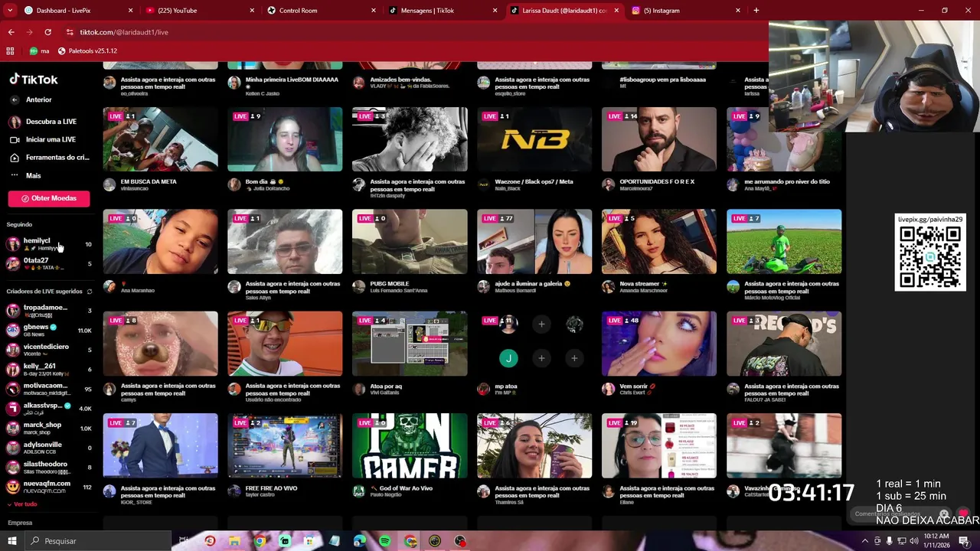Click Marcelmoura7 profile avatar

pyautogui.click(x=609, y=184)
